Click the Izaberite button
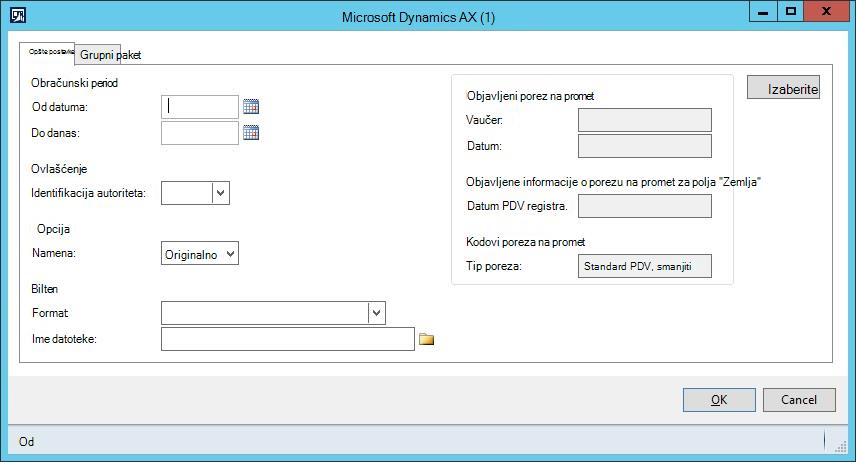This screenshot has width=856, height=462. pyautogui.click(x=783, y=87)
